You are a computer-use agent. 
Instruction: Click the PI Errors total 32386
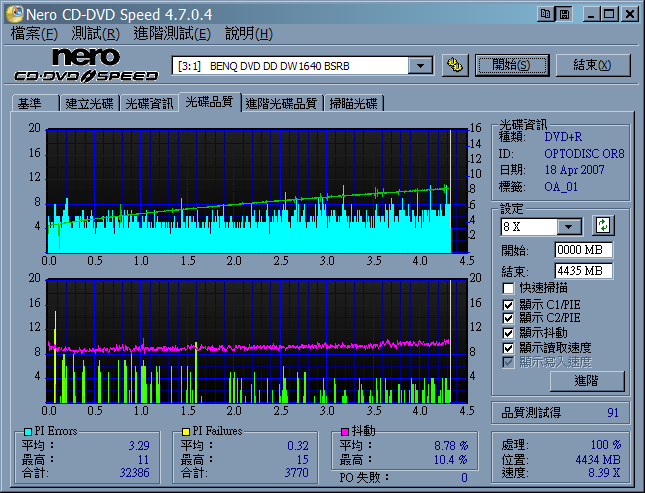click(x=135, y=472)
